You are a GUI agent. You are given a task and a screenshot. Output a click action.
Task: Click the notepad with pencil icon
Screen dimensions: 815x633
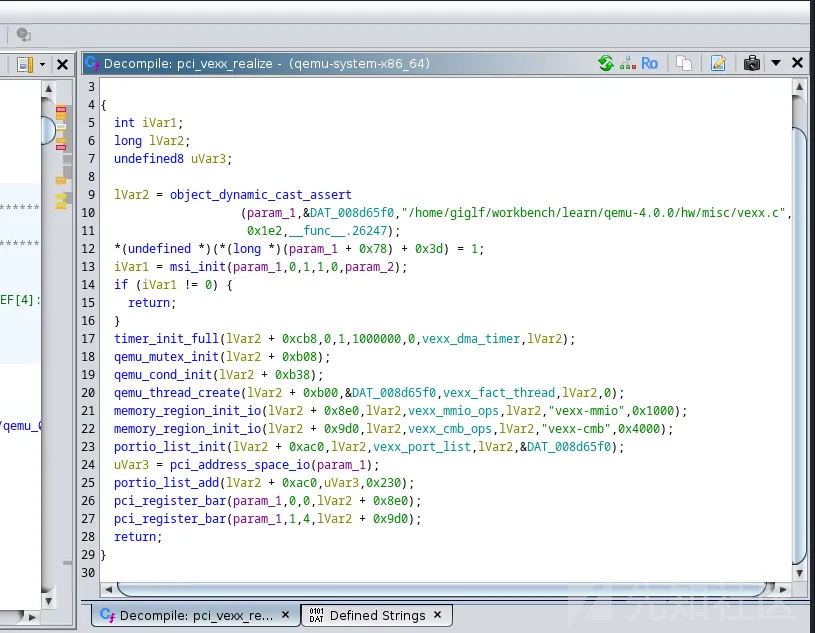point(718,63)
